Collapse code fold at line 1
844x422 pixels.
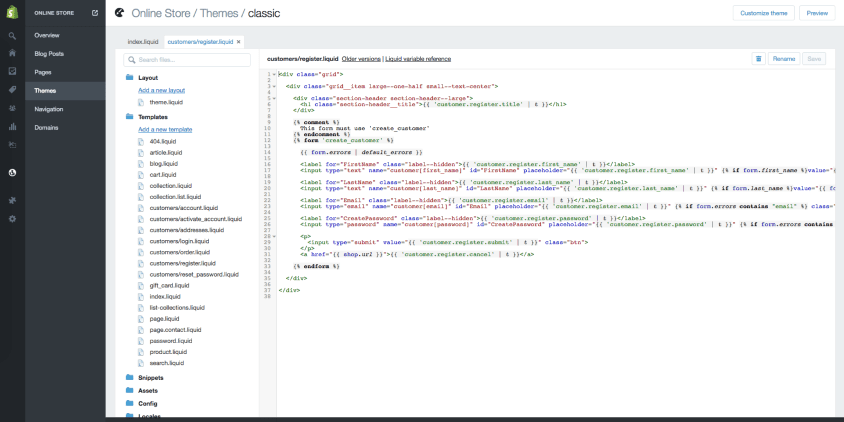(274, 74)
